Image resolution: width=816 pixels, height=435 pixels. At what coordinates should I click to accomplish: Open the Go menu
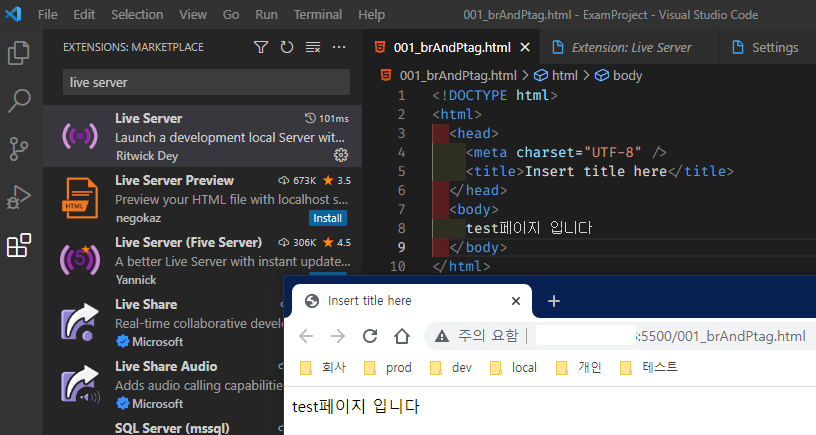[231, 15]
